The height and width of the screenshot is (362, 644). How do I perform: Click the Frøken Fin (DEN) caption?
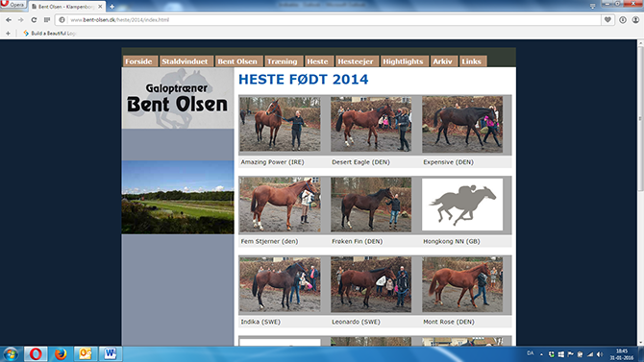pyautogui.click(x=357, y=241)
